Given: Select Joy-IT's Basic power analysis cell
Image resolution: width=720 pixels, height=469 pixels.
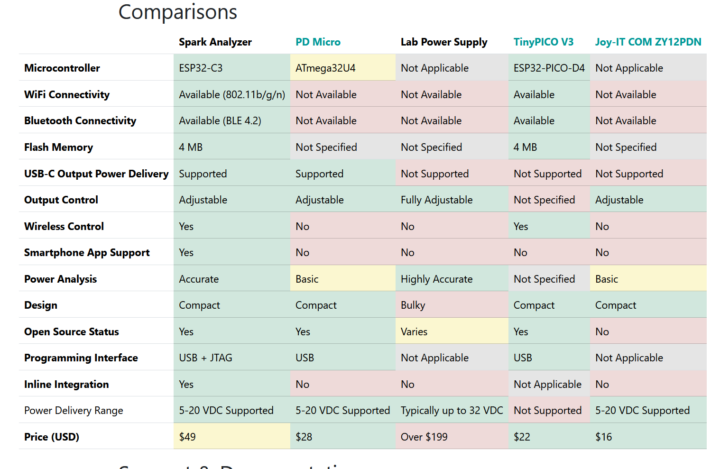Looking at the screenshot, I should click(x=648, y=279).
